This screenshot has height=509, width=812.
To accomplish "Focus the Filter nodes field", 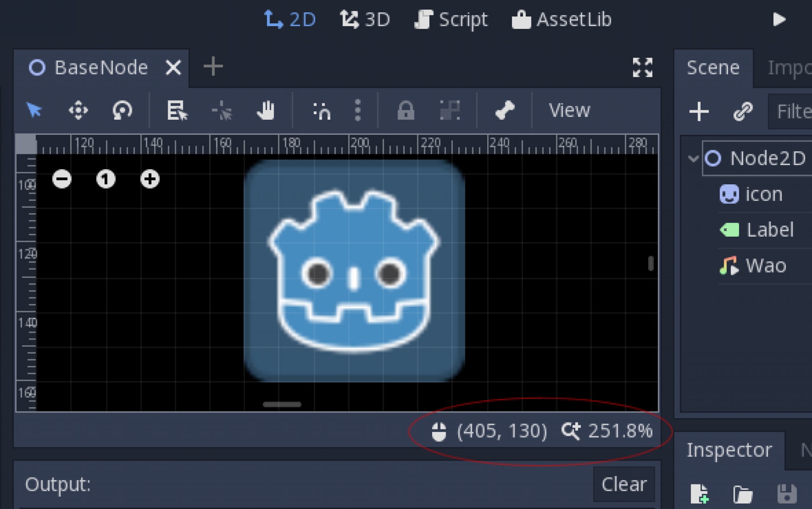I will 790,111.
